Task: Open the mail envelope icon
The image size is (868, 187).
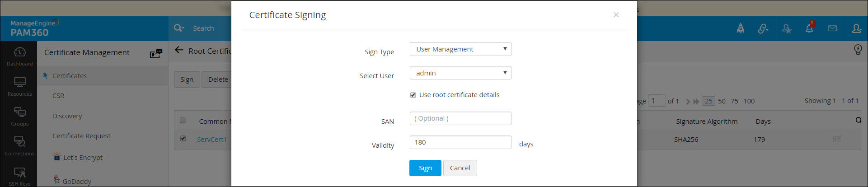Action: 832,28
